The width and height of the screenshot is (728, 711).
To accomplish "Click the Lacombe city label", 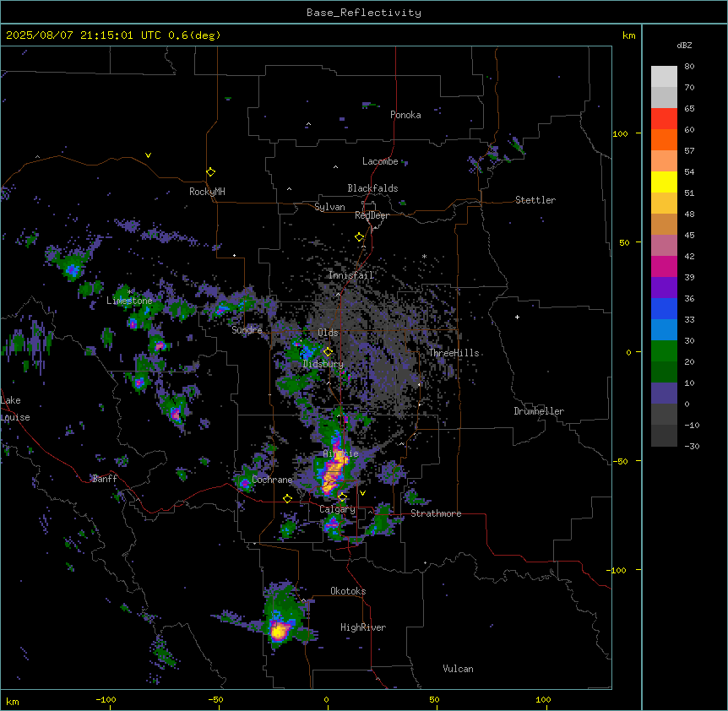I will 380,161.
